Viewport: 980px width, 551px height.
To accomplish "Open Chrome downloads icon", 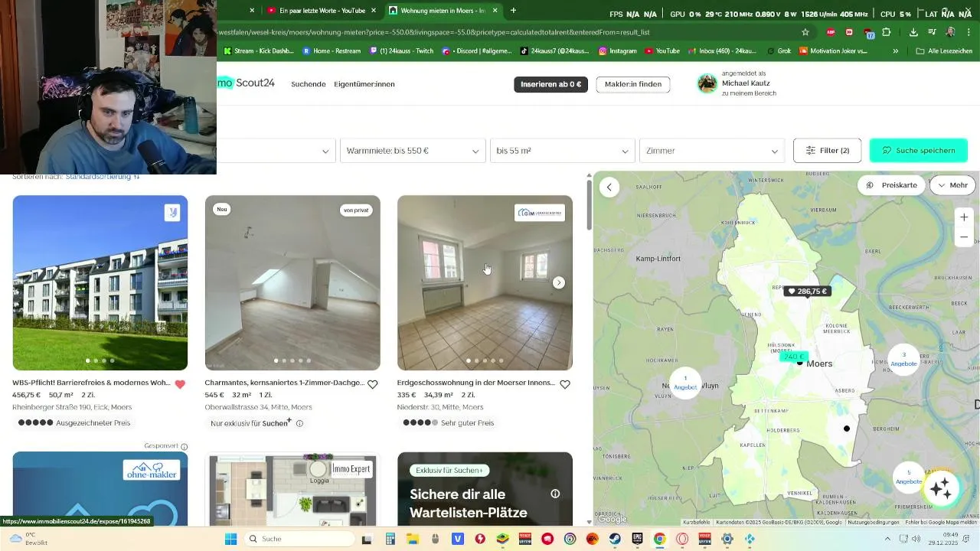I will tap(913, 32).
